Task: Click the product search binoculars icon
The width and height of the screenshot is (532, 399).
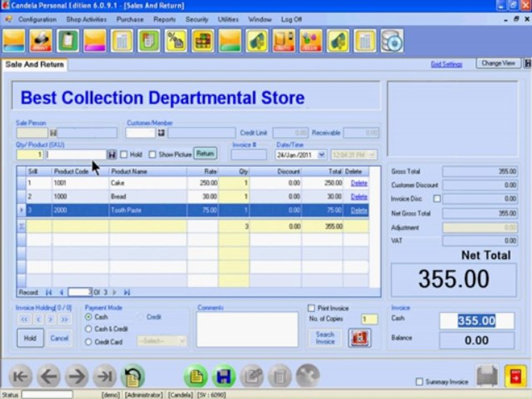Action: pos(111,155)
